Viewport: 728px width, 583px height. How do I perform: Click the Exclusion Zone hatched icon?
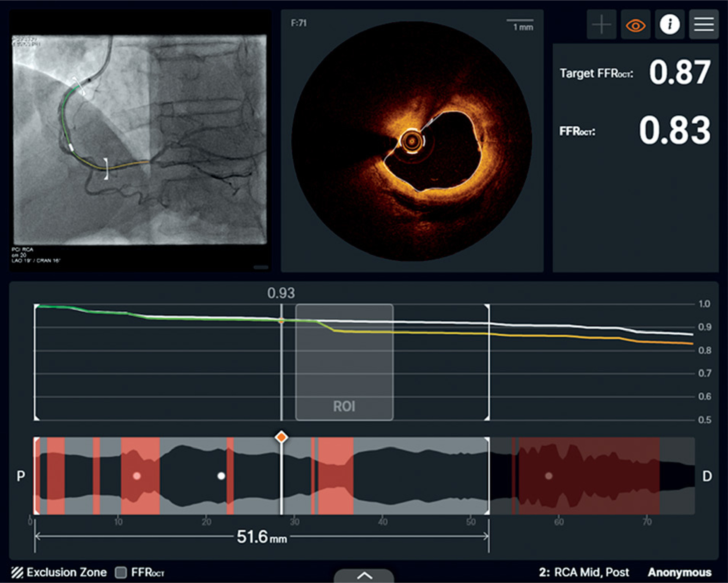(x=17, y=572)
